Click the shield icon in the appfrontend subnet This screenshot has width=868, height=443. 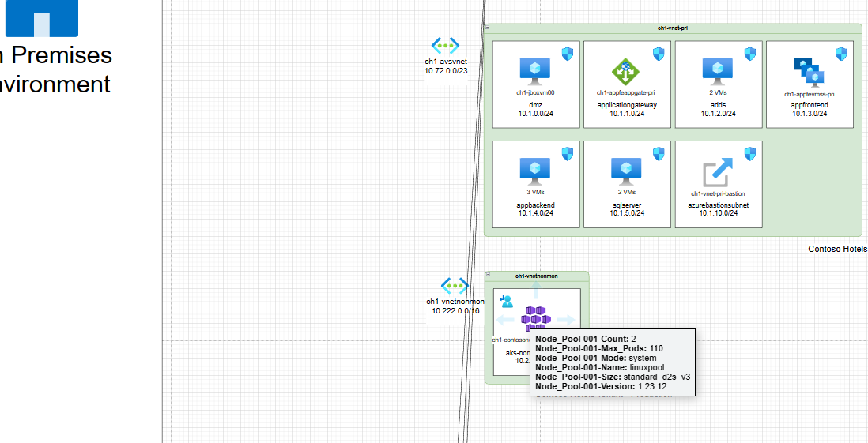click(x=841, y=54)
